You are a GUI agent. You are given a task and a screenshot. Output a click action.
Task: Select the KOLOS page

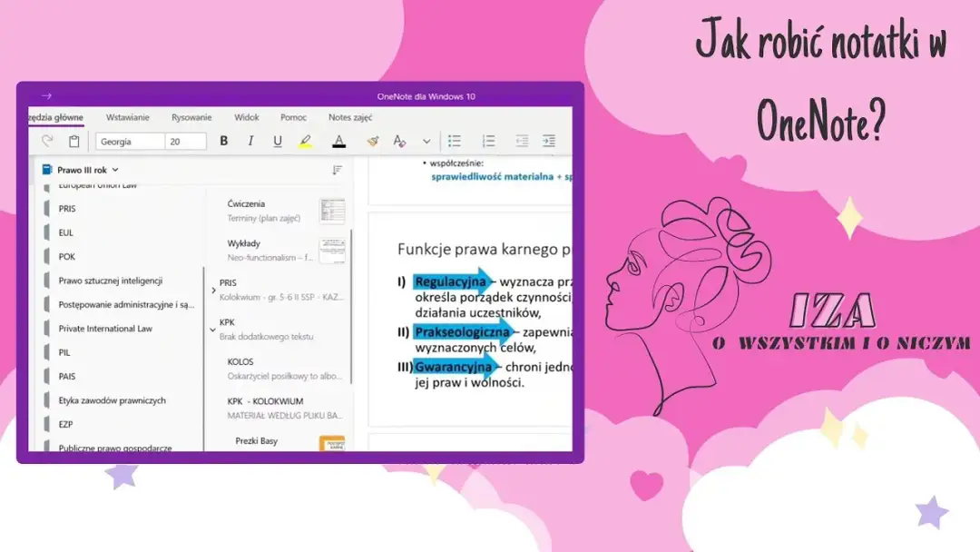[x=241, y=361]
